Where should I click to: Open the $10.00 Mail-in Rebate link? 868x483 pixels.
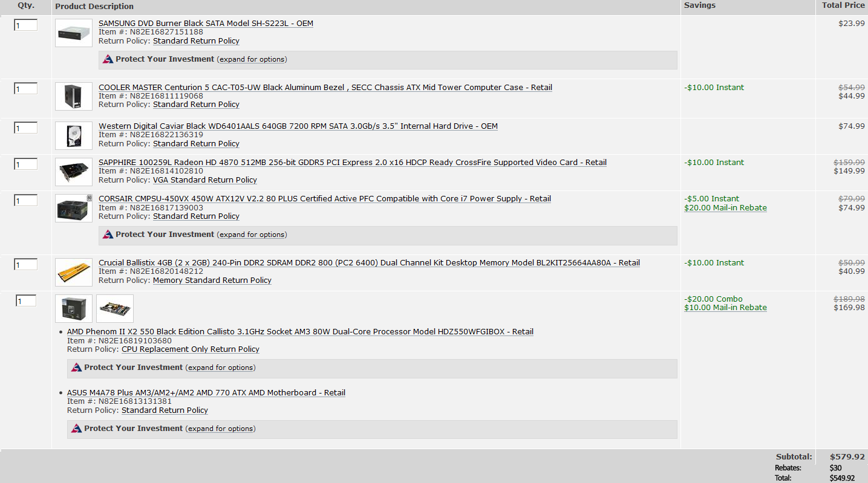pos(725,308)
